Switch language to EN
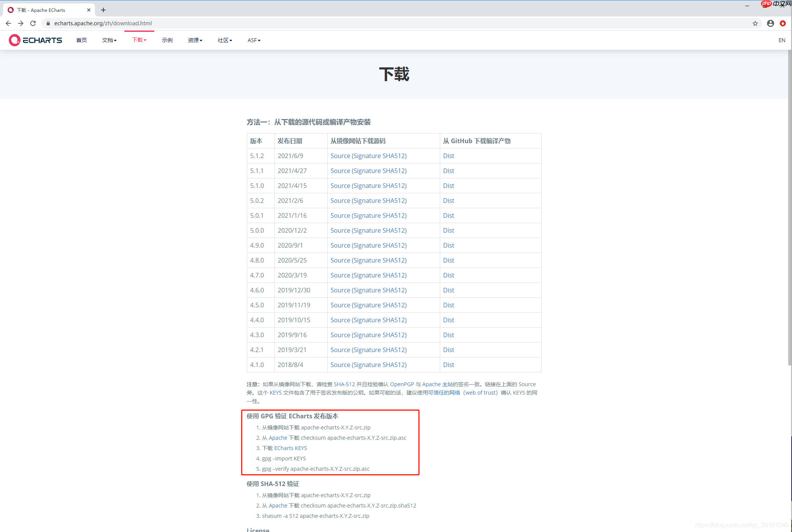The width and height of the screenshot is (792, 532). click(782, 40)
